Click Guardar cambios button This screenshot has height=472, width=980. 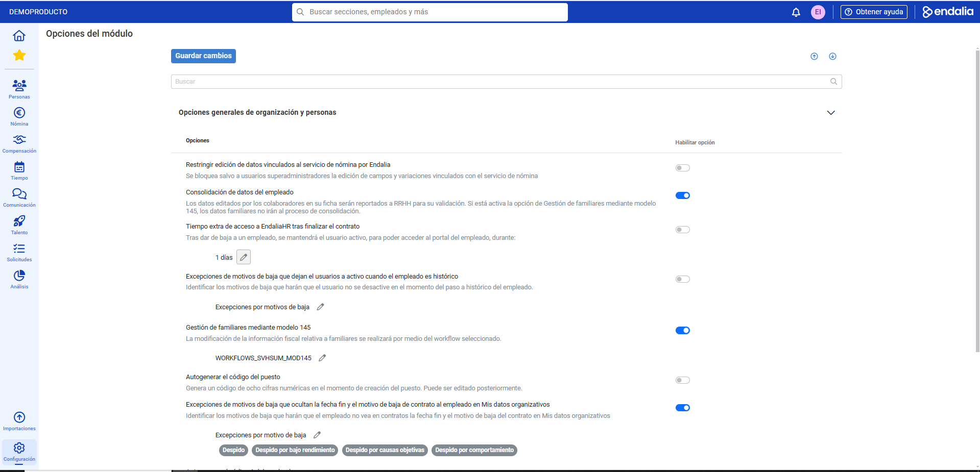coord(203,56)
